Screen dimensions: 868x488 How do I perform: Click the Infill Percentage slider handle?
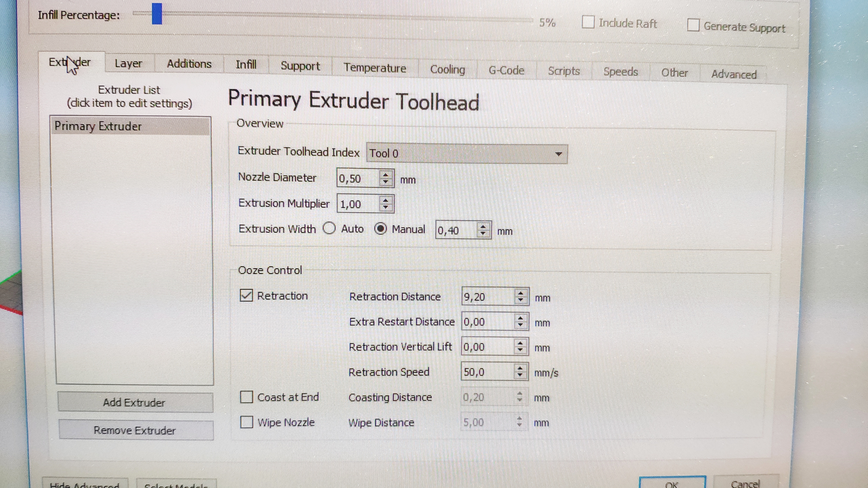(x=157, y=14)
